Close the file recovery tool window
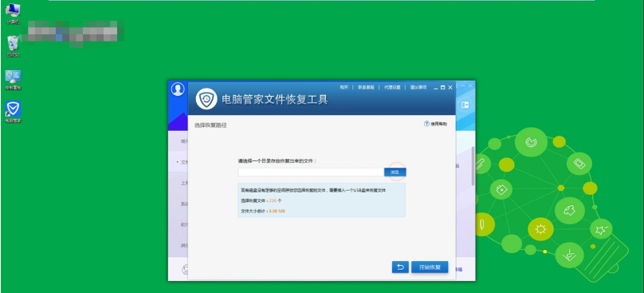Image resolution: width=644 pixels, height=293 pixels. [450, 88]
